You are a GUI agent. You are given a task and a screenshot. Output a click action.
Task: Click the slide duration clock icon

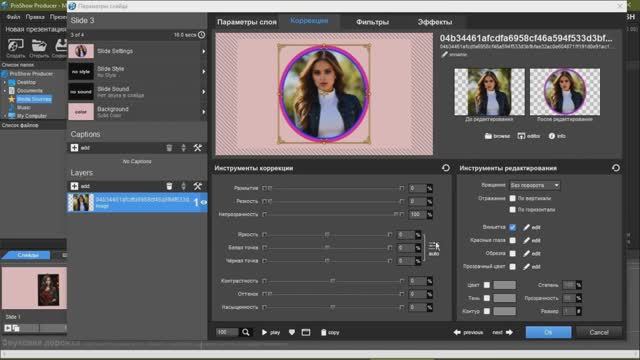(202, 35)
